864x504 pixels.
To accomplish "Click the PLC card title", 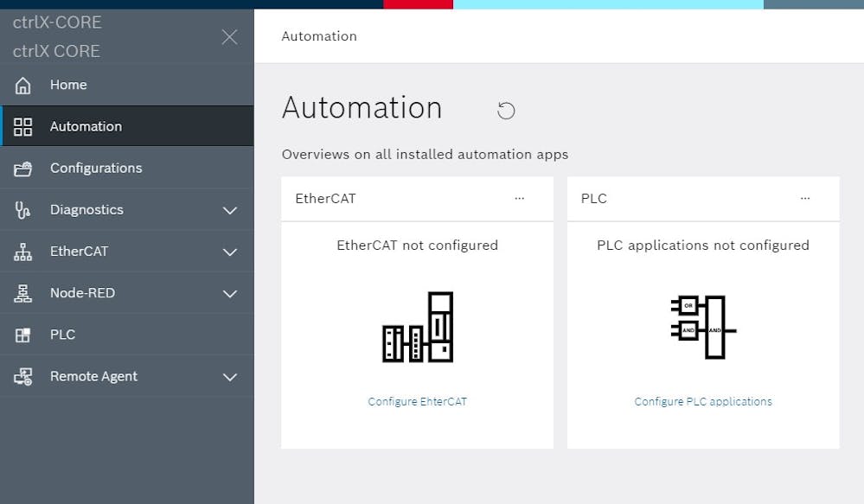I will coord(594,198).
